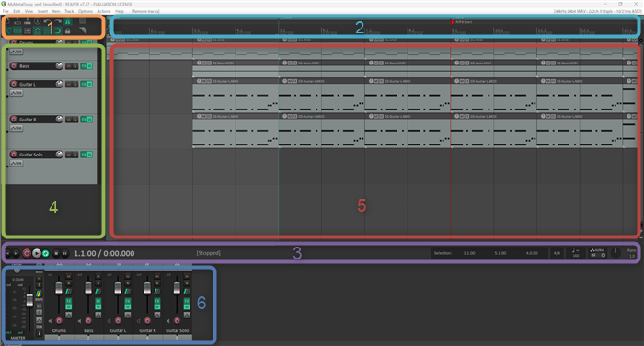Toggle Mono on the Master channel
Image resolution: width=644 pixels, height=346 pixels.
tap(39, 272)
